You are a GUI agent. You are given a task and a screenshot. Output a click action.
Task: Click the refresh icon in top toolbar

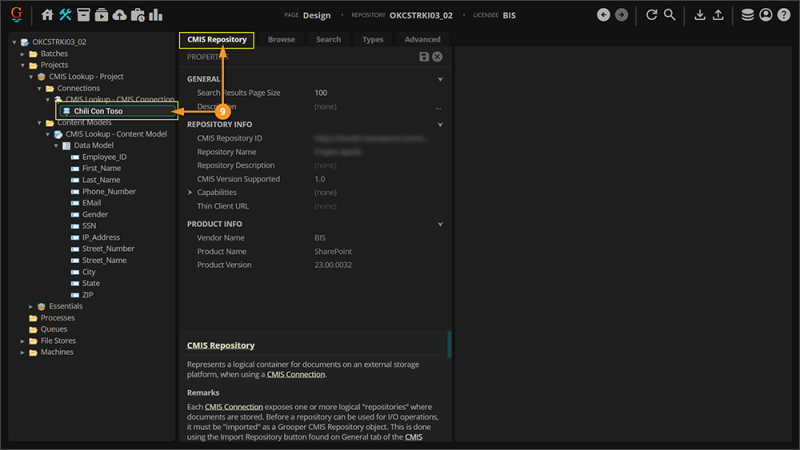click(652, 15)
